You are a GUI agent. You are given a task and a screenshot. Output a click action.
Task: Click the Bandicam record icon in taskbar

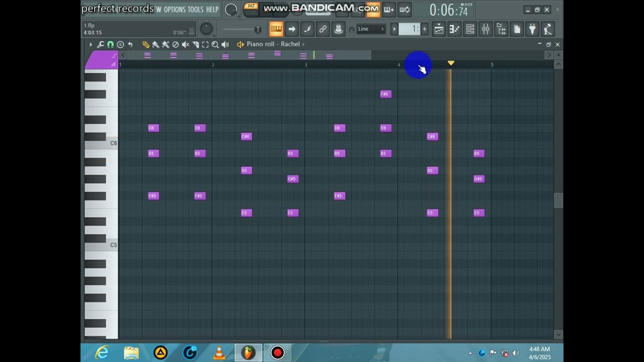(277, 353)
